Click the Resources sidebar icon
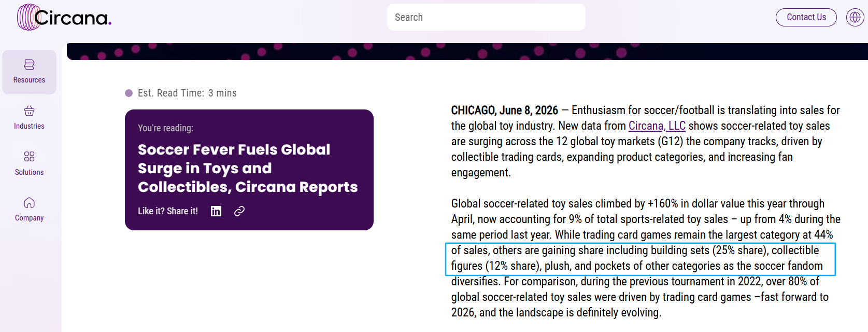This screenshot has height=332, width=868. point(29,64)
